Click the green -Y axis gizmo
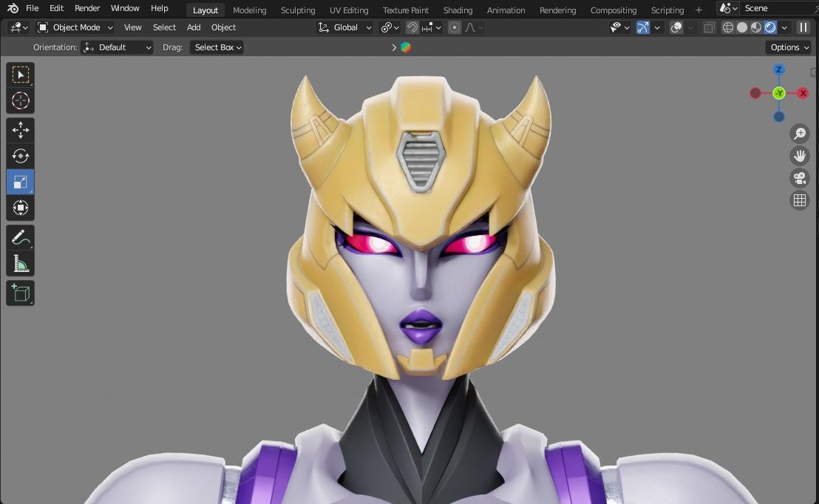The image size is (819, 504). pos(779,93)
